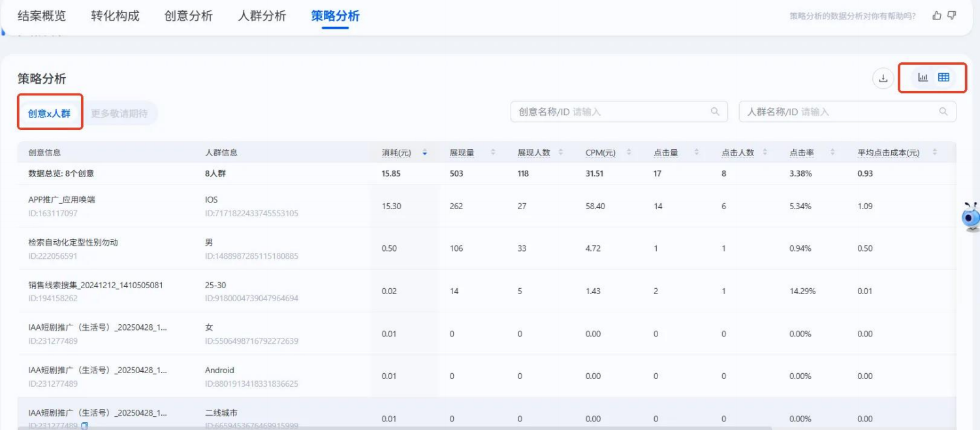Click 数据总览: 8个创意 summary text
This screenshot has width=980, height=430.
click(61, 174)
